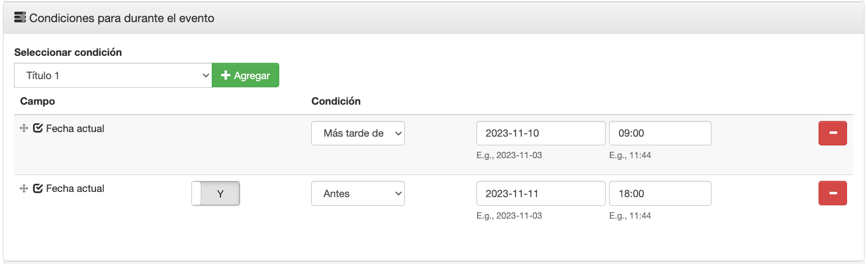Open the Antes condition dropdown
Viewport: 868px width, 264px height.
coord(358,193)
